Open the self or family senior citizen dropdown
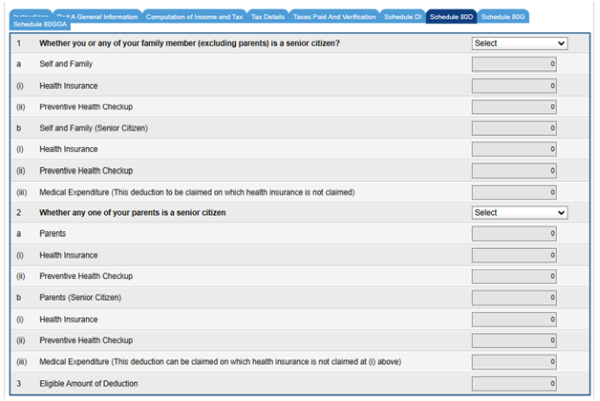Screen dimensions: 600x401 click(519, 44)
